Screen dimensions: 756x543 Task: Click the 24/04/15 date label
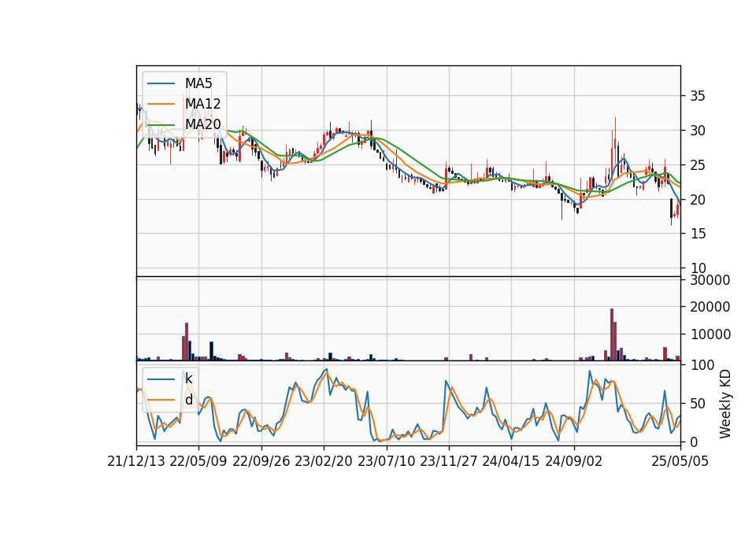tap(511, 461)
